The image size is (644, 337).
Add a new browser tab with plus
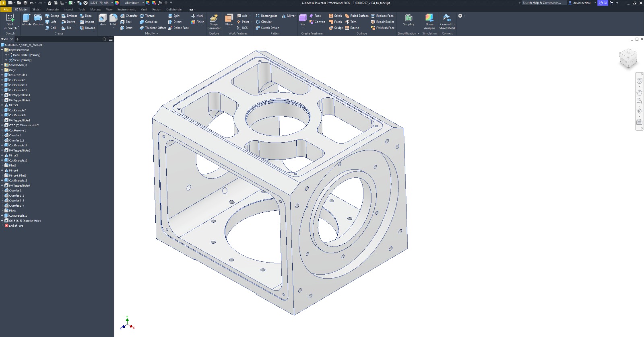17,39
